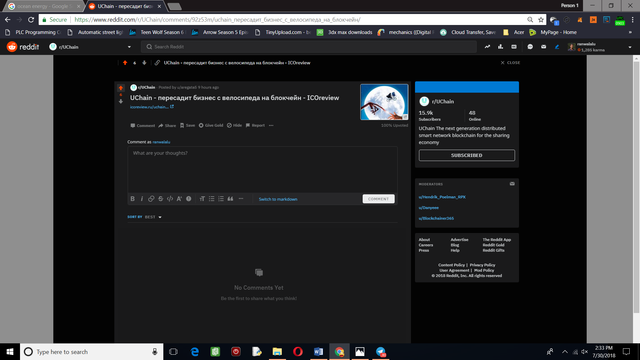Mark text as spoiler in editor
640x360 pixels.
tap(189, 199)
